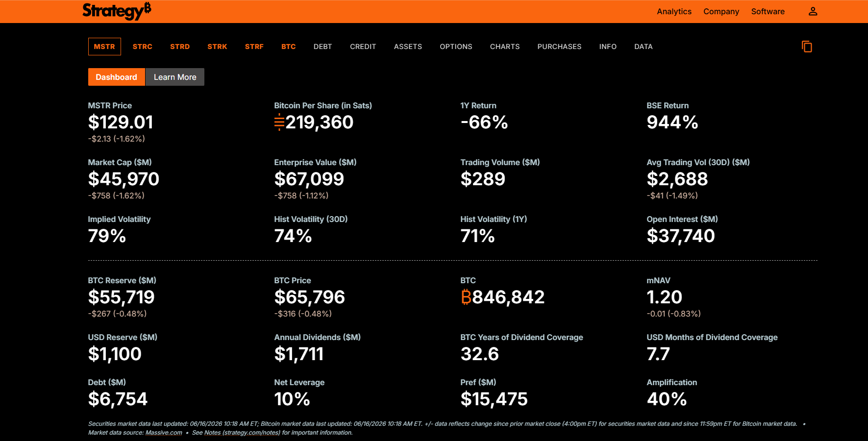Click the Hist Volatility (1Y) value 71%
868x441 pixels.
click(x=478, y=236)
